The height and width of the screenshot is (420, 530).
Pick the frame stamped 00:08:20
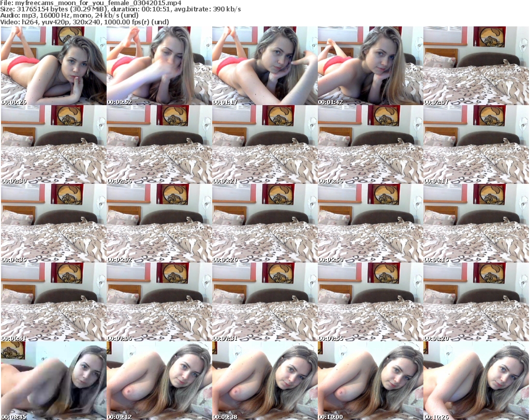476,301
